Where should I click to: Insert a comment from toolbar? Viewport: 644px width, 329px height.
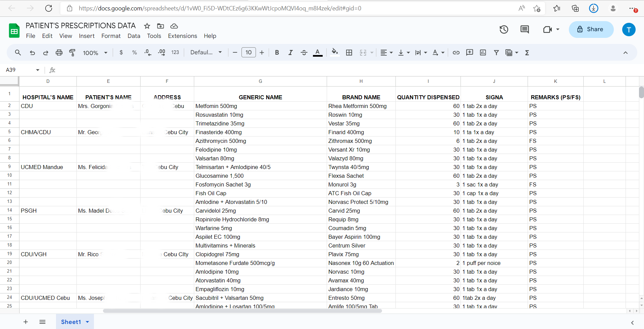tap(470, 53)
